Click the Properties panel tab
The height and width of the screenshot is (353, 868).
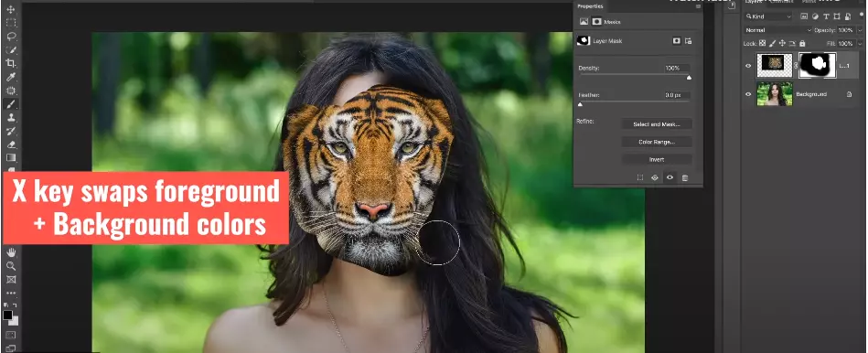point(590,6)
